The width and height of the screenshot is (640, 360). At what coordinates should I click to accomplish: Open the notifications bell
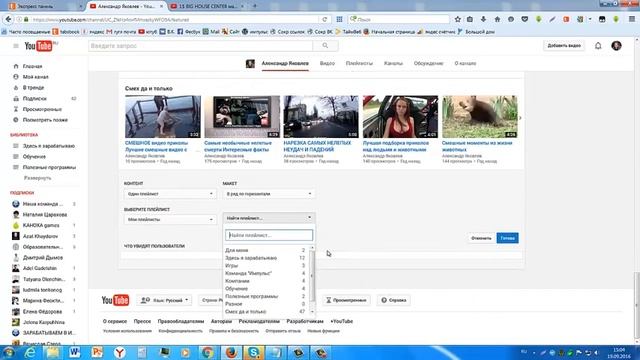point(598,46)
